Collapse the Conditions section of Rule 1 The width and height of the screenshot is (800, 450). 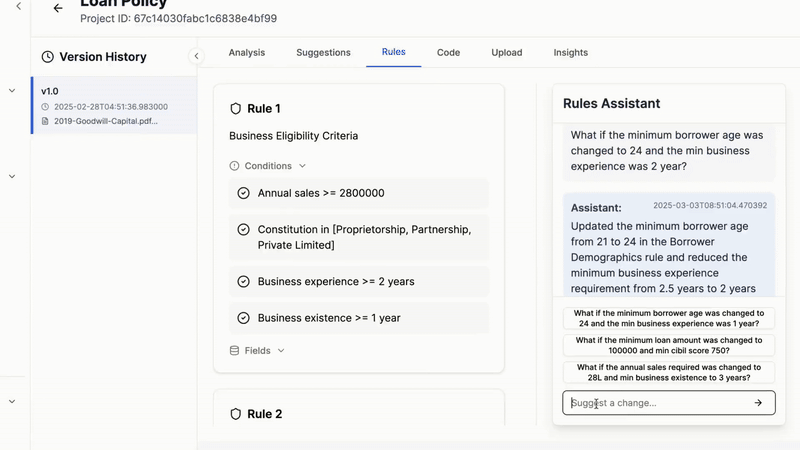(302, 166)
